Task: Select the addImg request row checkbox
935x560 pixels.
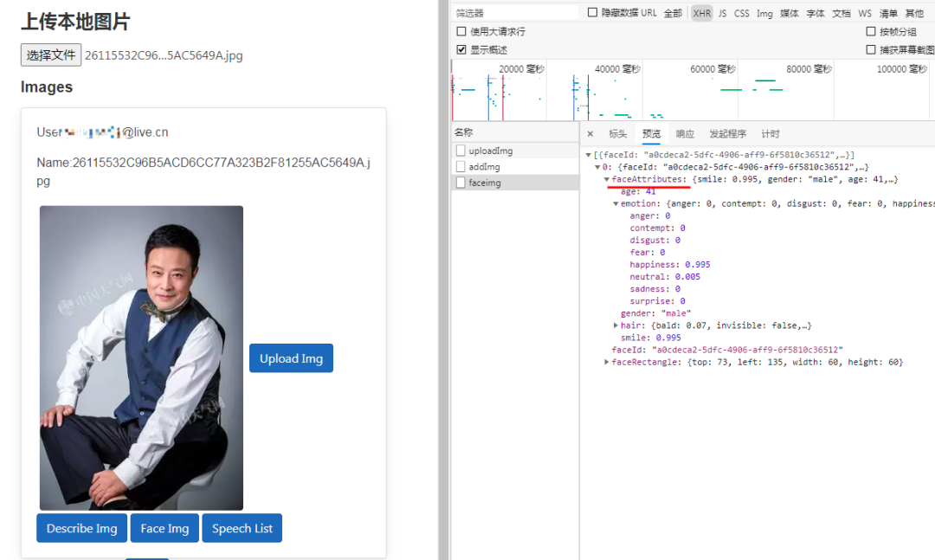Action: click(x=461, y=167)
